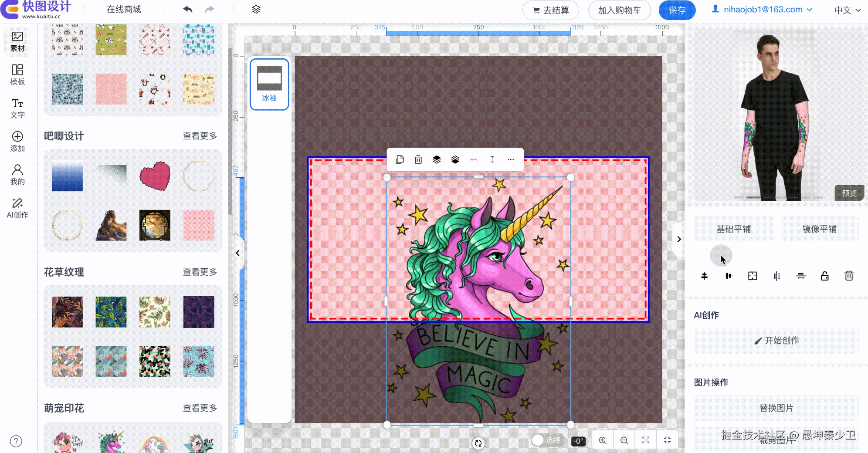868x453 pixels.
Task: Open the layers panel icon in header
Action: 256,10
